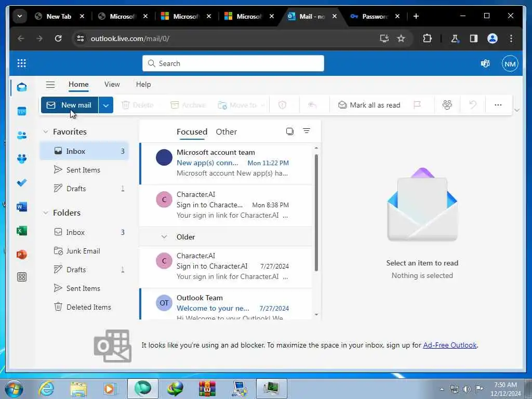
Task: Launch Internet Explorer from the taskbar
Action: (46, 389)
